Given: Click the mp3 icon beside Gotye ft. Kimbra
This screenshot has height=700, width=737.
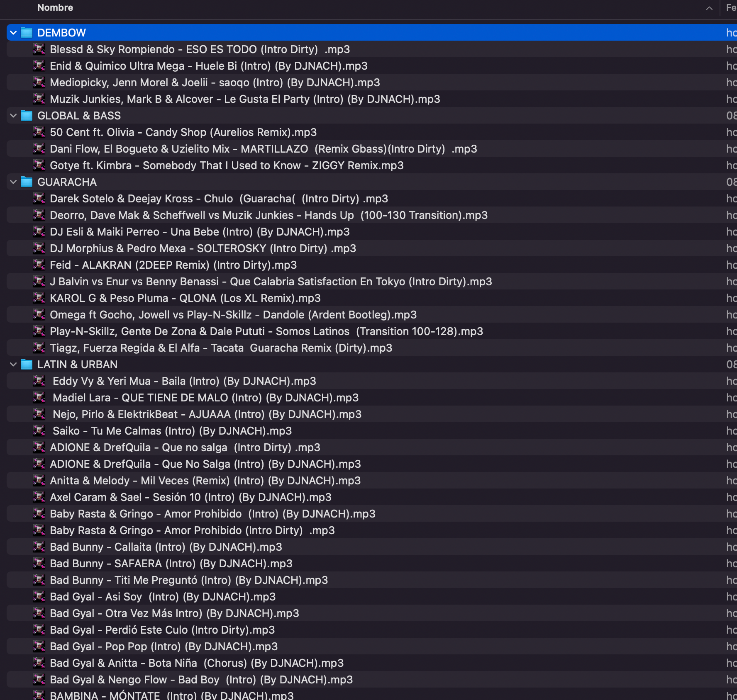Looking at the screenshot, I should point(39,165).
